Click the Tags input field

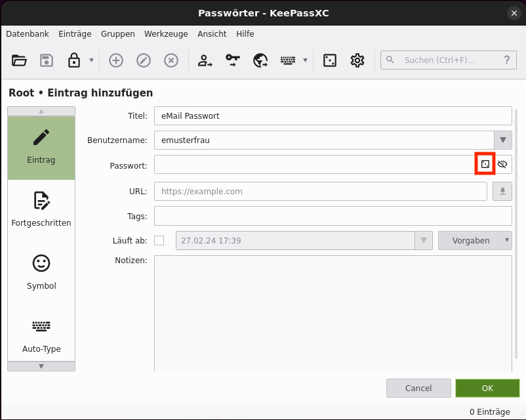(333, 216)
